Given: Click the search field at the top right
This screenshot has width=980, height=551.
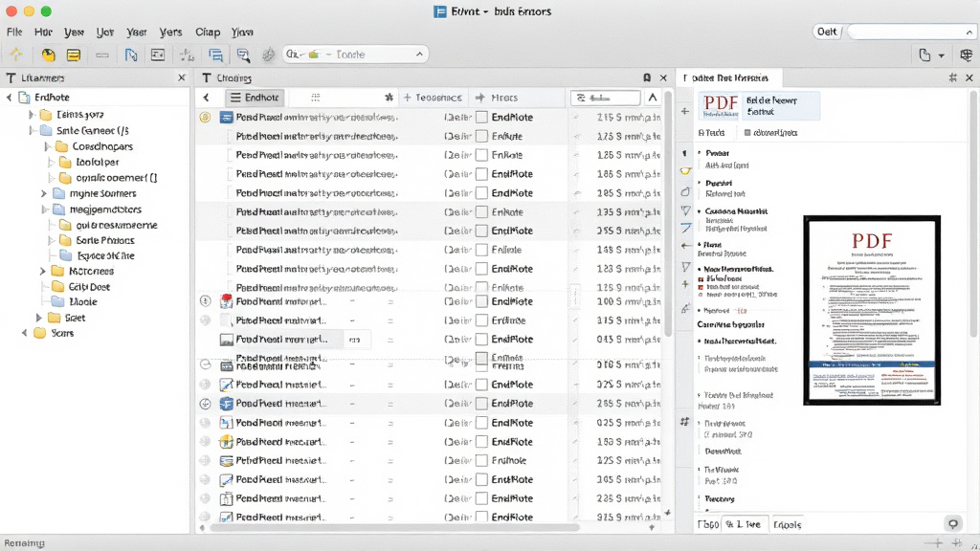Looking at the screenshot, I should click(912, 32).
